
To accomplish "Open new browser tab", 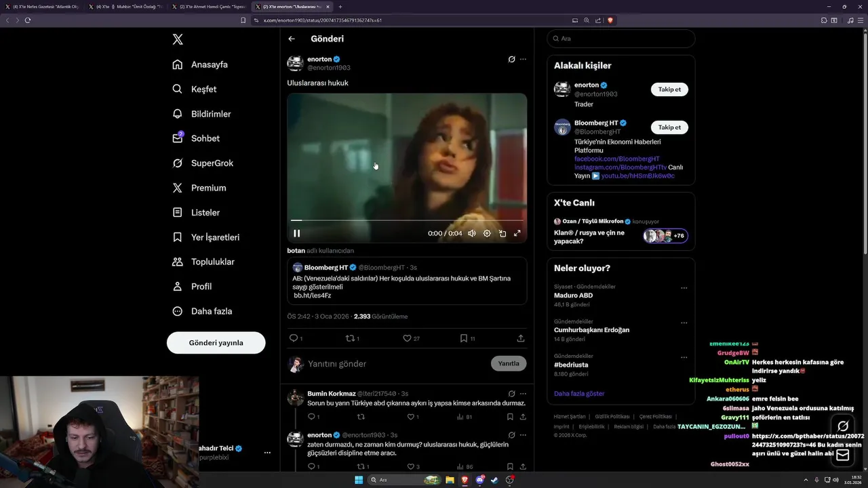I will click(340, 6).
